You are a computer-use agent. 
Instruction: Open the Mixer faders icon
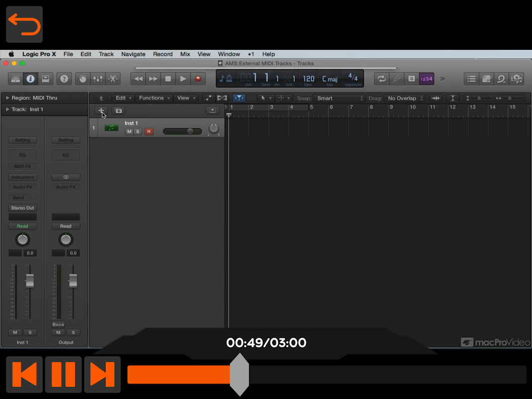(98, 79)
